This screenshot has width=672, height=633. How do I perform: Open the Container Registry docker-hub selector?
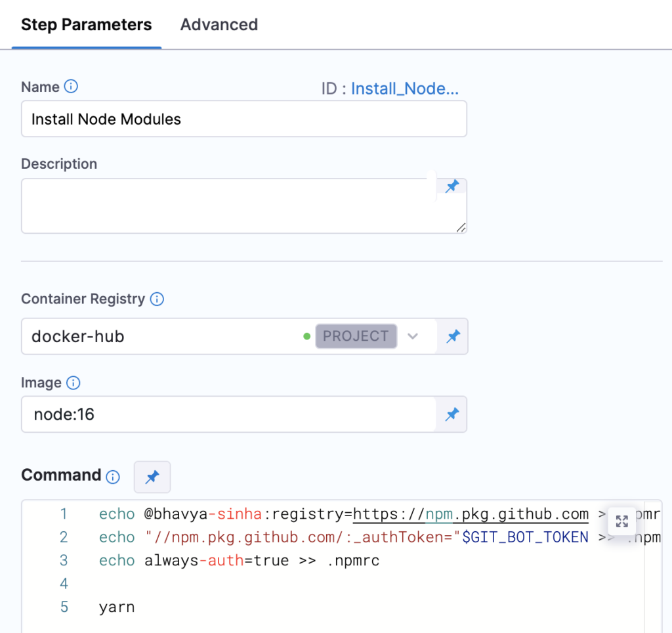(x=164, y=337)
